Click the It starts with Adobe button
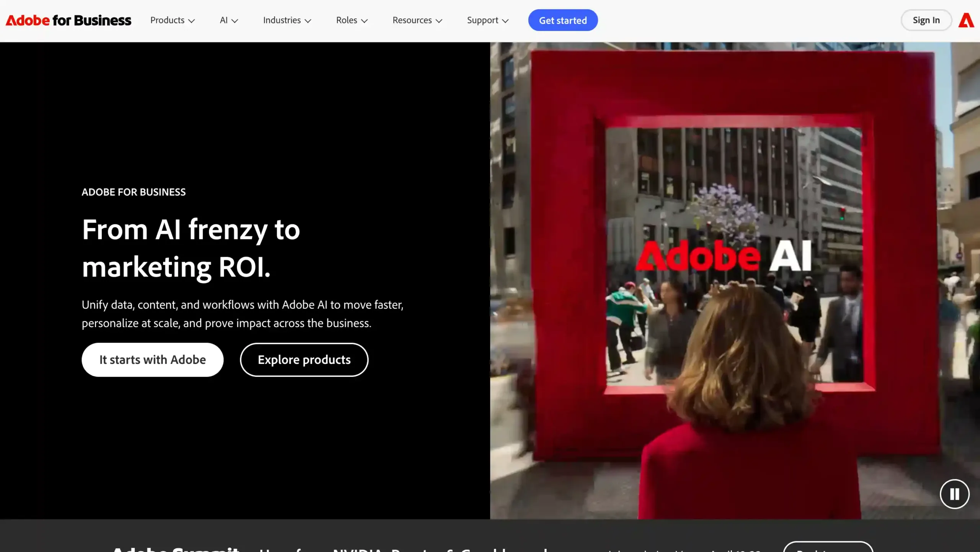 click(152, 359)
